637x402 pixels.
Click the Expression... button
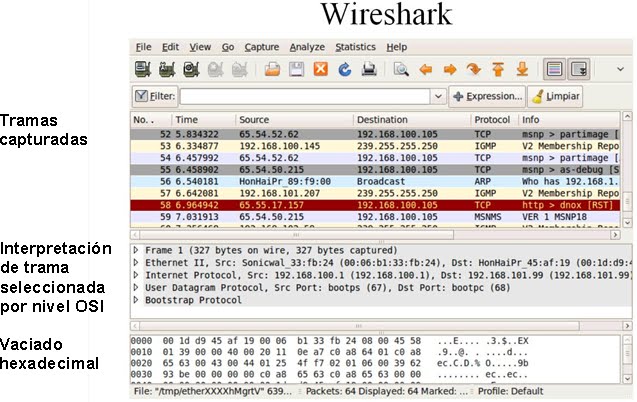pyautogui.click(x=487, y=96)
